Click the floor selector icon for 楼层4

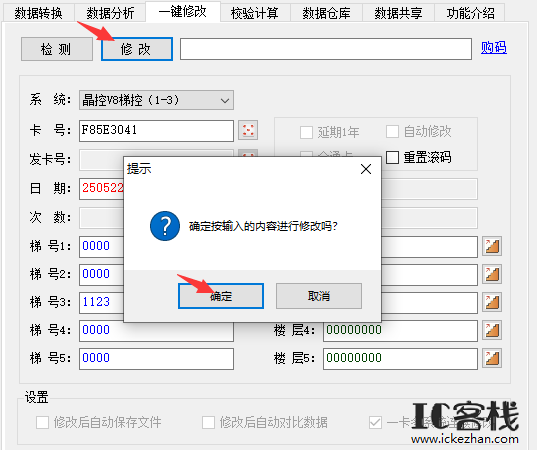coord(492,330)
